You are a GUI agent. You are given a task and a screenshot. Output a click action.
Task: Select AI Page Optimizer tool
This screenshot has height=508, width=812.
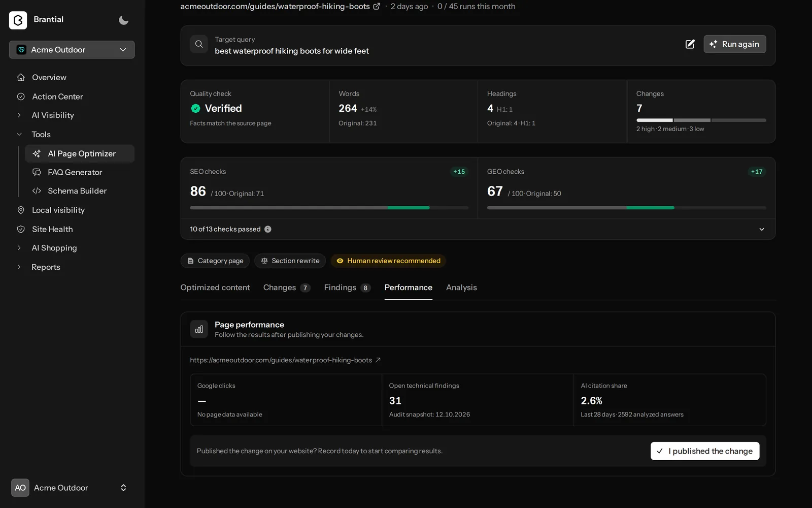click(80, 153)
